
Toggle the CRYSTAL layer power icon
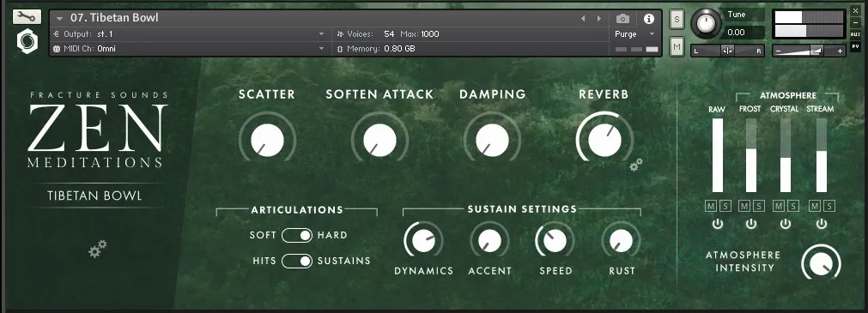pyautogui.click(x=786, y=224)
